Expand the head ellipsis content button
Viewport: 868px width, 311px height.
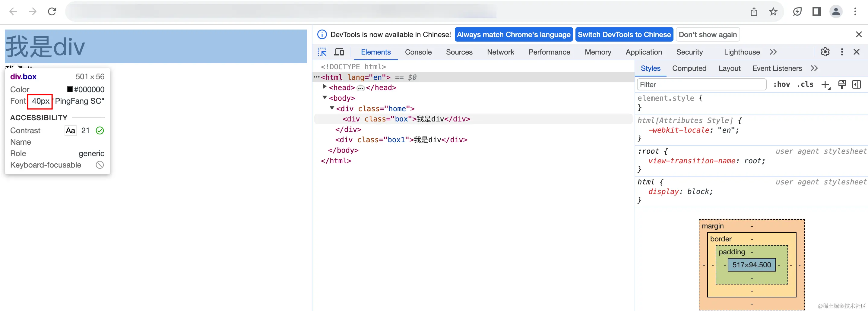(x=360, y=88)
